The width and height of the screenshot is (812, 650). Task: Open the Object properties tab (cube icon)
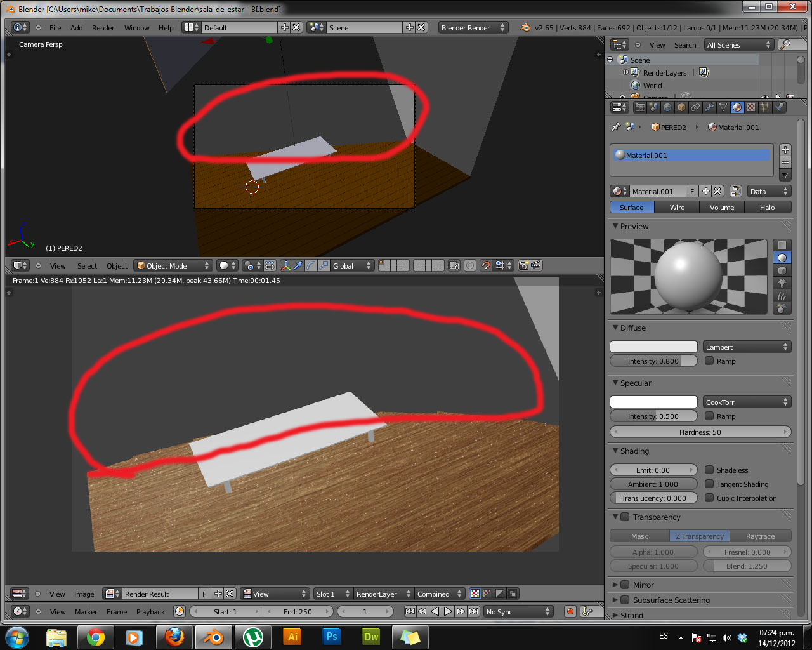coord(681,107)
